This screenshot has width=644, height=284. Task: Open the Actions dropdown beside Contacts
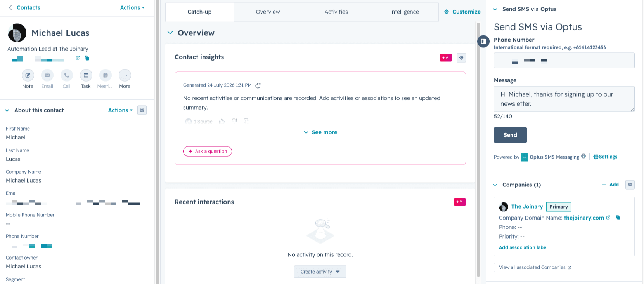tap(132, 7)
